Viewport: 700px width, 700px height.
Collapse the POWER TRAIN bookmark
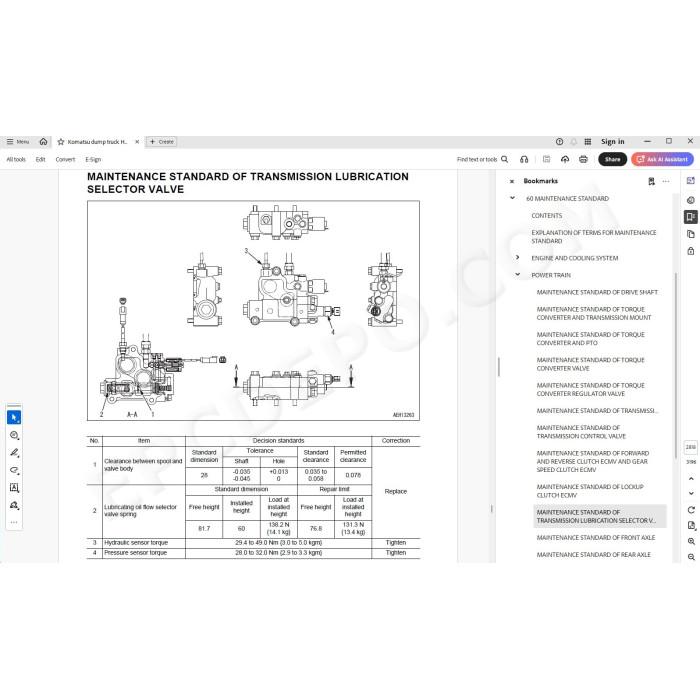(518, 275)
